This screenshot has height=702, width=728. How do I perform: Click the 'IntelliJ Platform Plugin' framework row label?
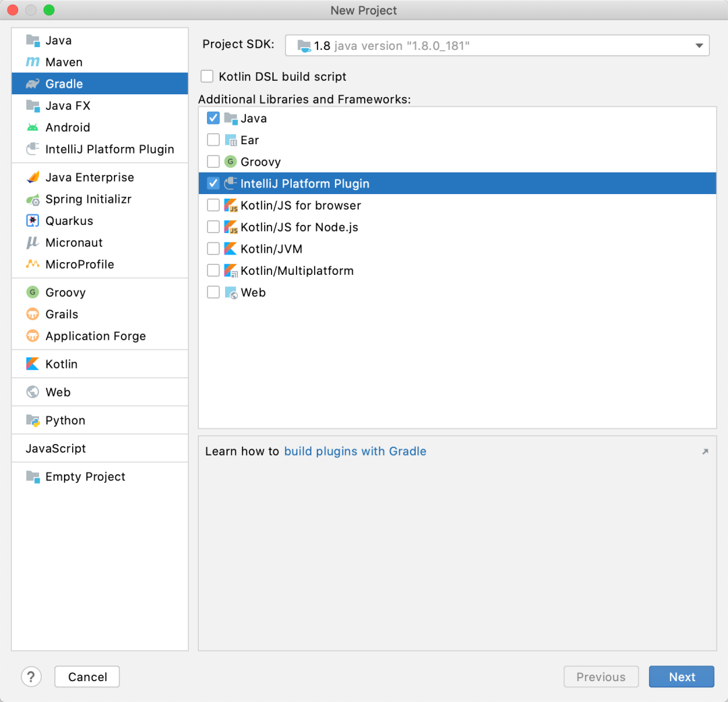(x=305, y=184)
